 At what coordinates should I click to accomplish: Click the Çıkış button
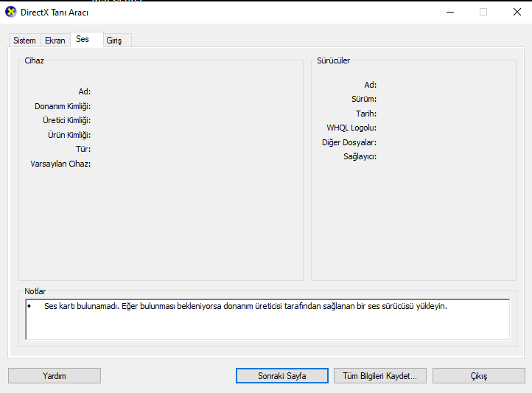coord(479,376)
